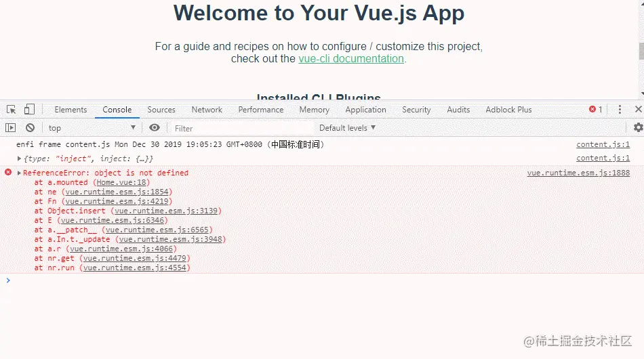This screenshot has width=644, height=359.
Task: Toggle the live expression eye icon
Action: click(155, 128)
